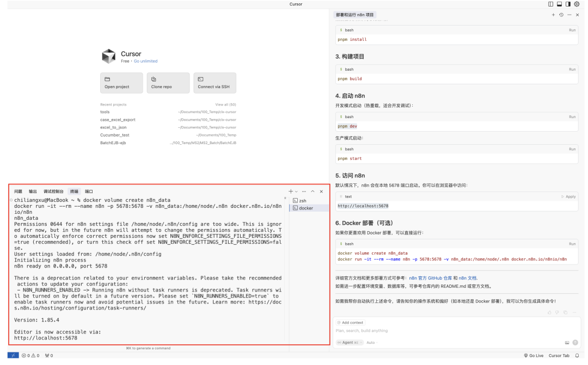Click the n8n 官方 GitHub 仓库 link

coord(431,278)
